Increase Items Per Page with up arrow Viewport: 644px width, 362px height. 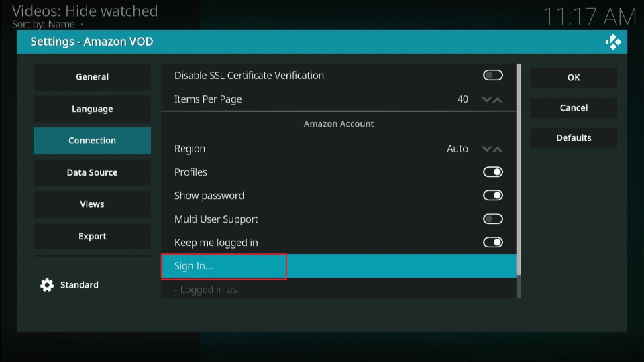coord(498,99)
